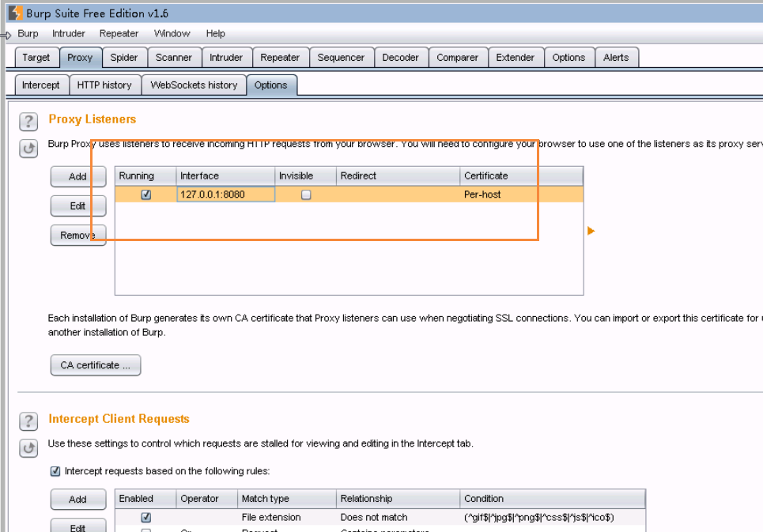
Task: Click the Redirect column header
Action: 398,175
